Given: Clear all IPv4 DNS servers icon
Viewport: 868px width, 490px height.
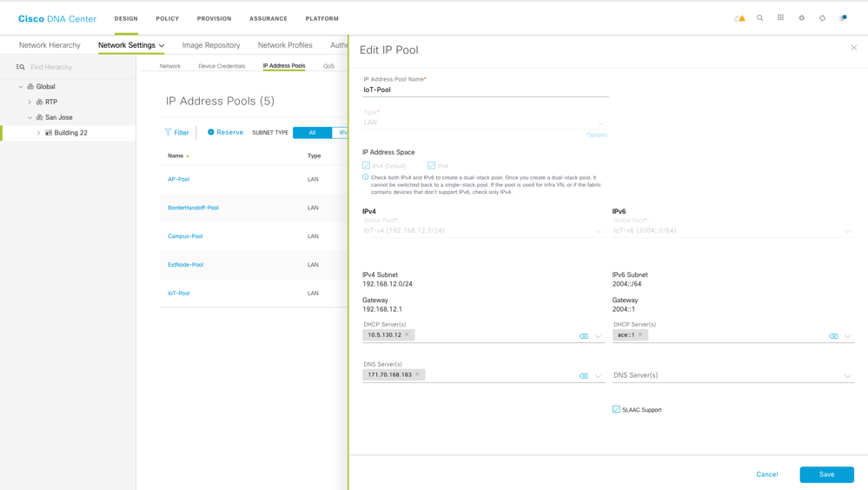Looking at the screenshot, I should 584,376.
